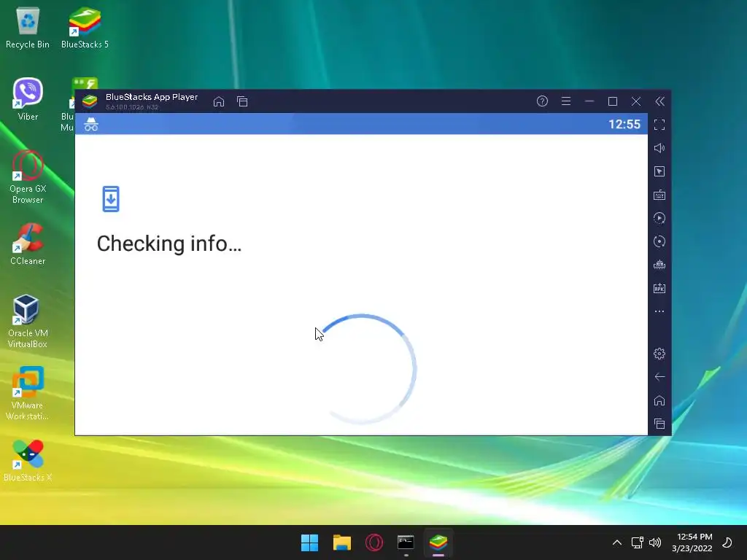The height and width of the screenshot is (560, 747).
Task: Select the Opera GX Browser desktop shortcut
Action: pyautogui.click(x=28, y=177)
